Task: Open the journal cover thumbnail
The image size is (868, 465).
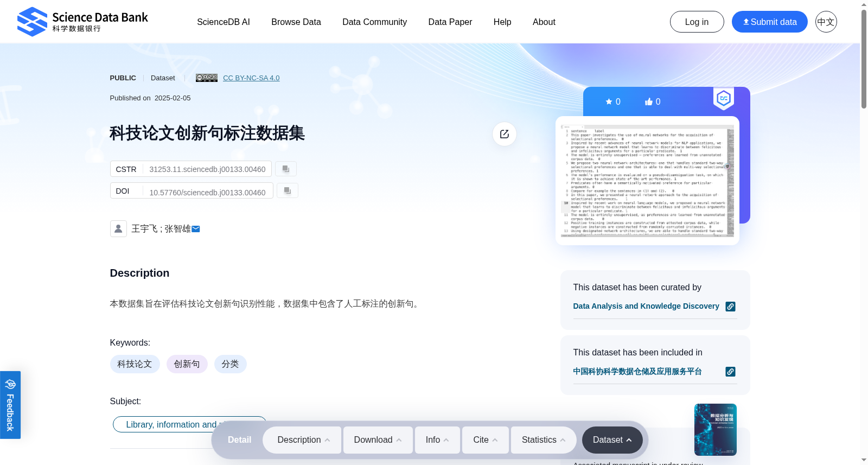Action: (x=716, y=429)
